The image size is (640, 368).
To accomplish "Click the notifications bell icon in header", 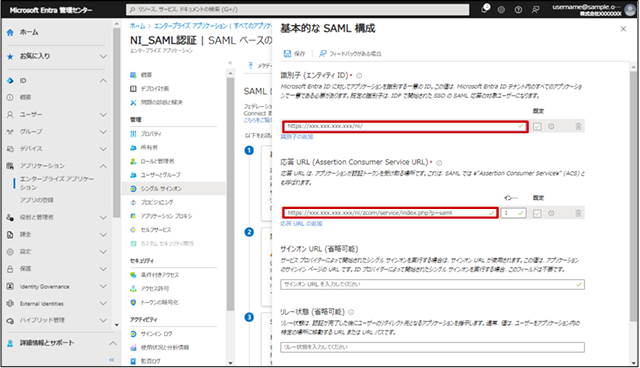I will 484,9.
